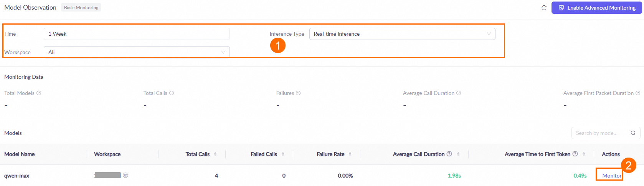This screenshot has height=186, width=644.
Task: Click the help icon next to Total Models
Action: (39, 93)
